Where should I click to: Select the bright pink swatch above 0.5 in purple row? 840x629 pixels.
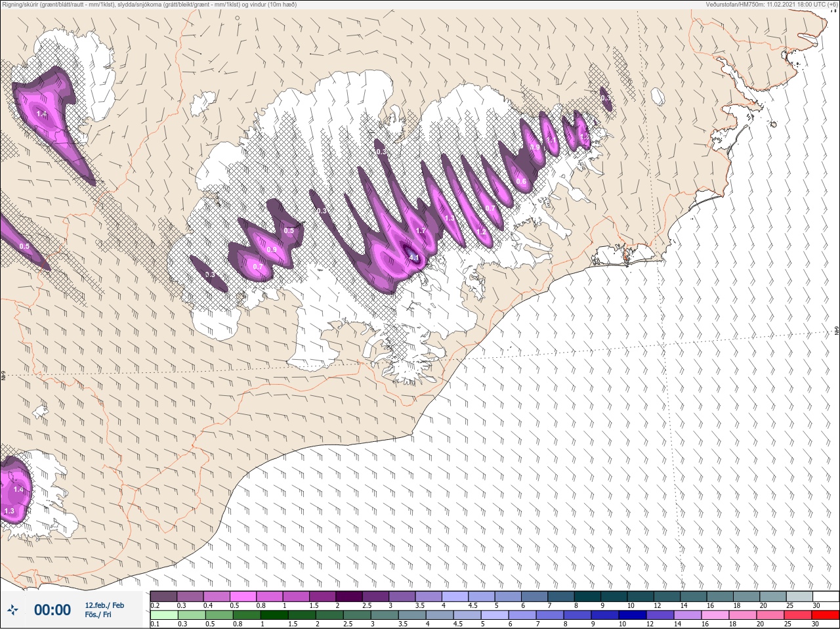[243, 596]
